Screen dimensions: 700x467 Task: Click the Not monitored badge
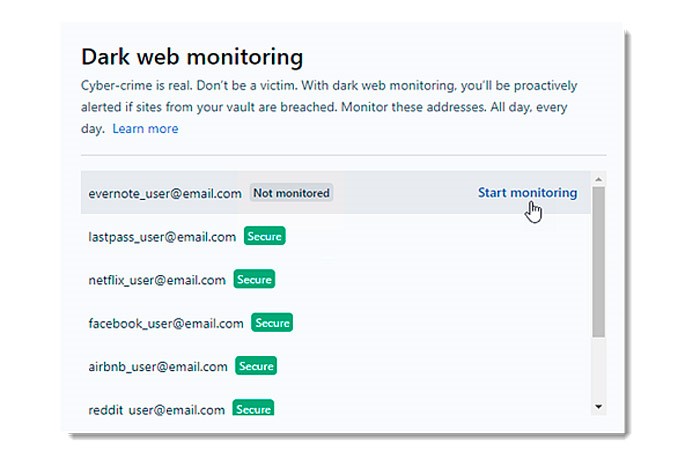coord(291,193)
